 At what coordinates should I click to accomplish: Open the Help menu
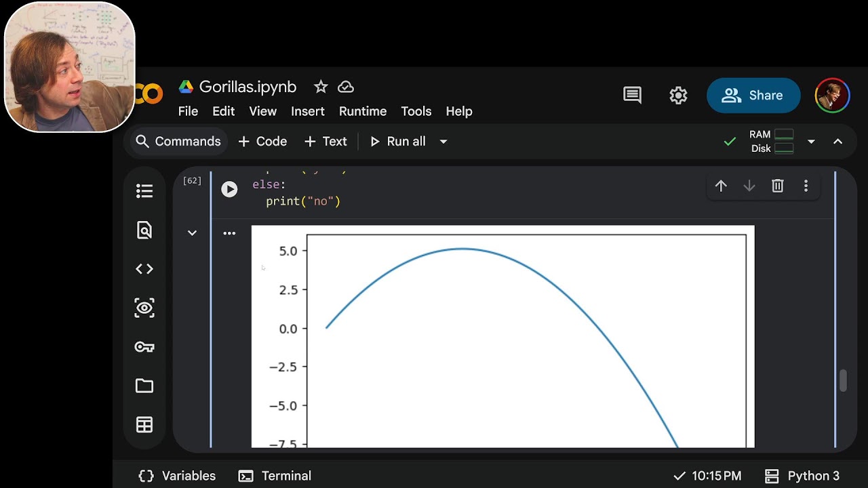click(x=459, y=111)
